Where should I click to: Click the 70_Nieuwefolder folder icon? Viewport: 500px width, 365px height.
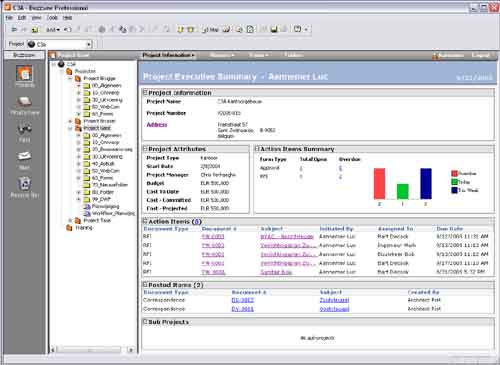click(87, 185)
